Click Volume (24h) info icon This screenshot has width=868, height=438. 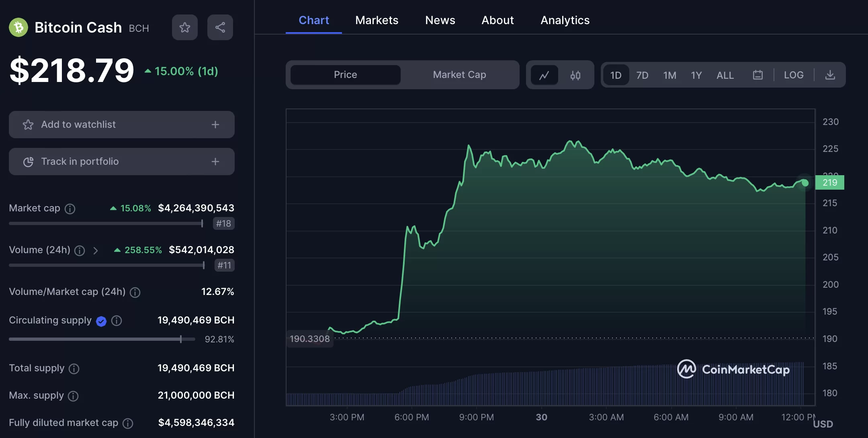pyautogui.click(x=80, y=251)
